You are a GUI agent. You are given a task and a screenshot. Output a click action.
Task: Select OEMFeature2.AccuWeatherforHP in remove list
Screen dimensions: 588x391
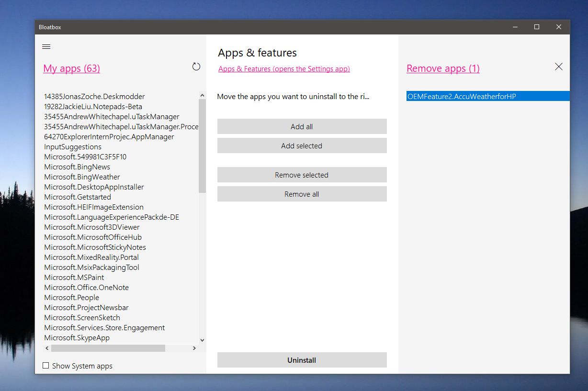(x=488, y=96)
